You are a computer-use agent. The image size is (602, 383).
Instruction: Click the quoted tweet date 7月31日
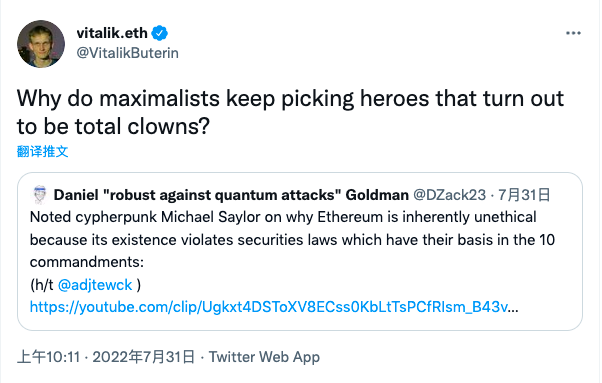click(x=524, y=195)
